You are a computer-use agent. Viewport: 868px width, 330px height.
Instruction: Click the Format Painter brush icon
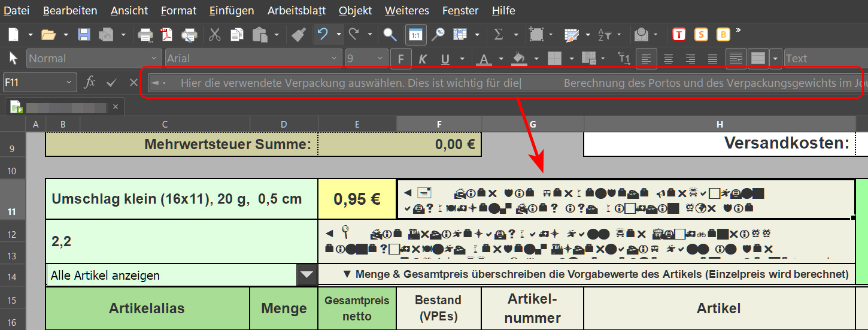coord(298,35)
